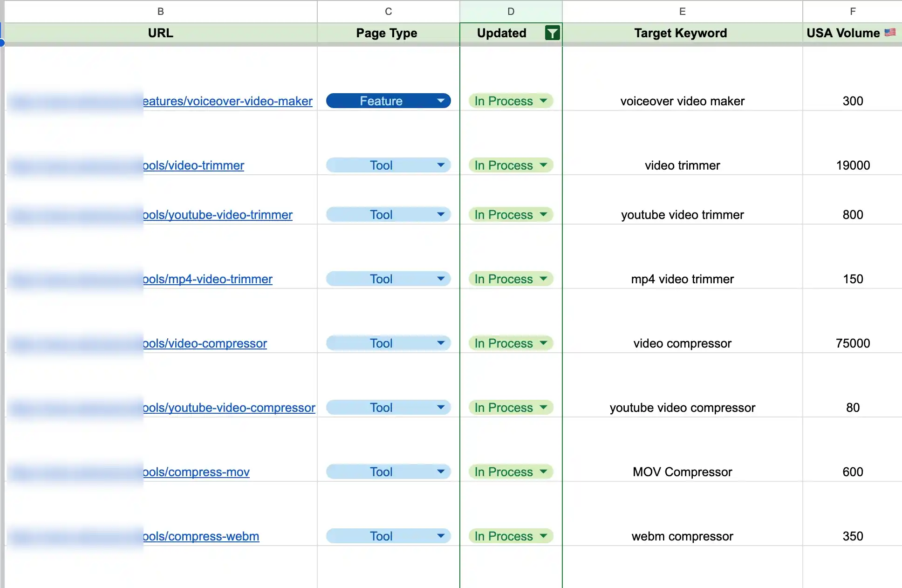Select the entire column D header
This screenshot has width=902, height=588.
tap(511, 11)
